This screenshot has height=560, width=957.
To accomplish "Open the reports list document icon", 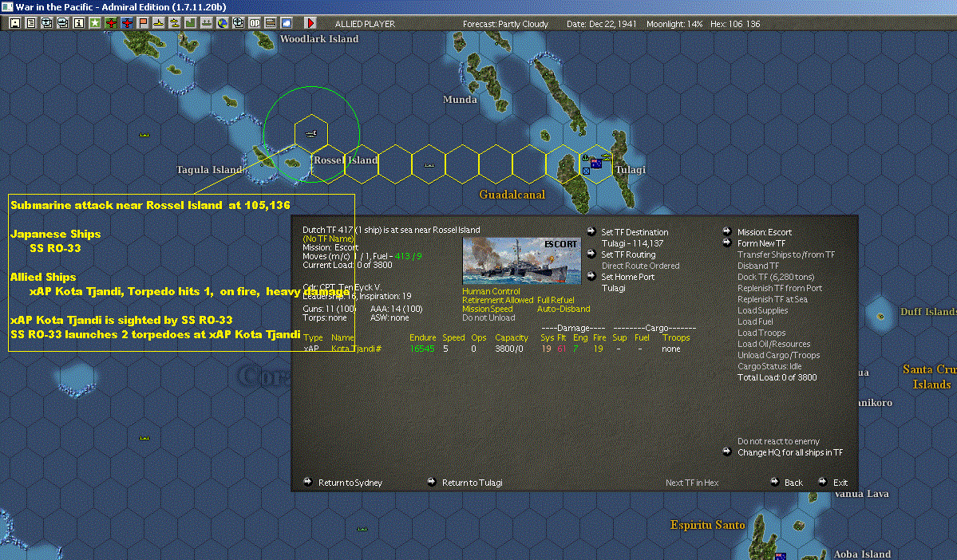I will click(x=31, y=23).
